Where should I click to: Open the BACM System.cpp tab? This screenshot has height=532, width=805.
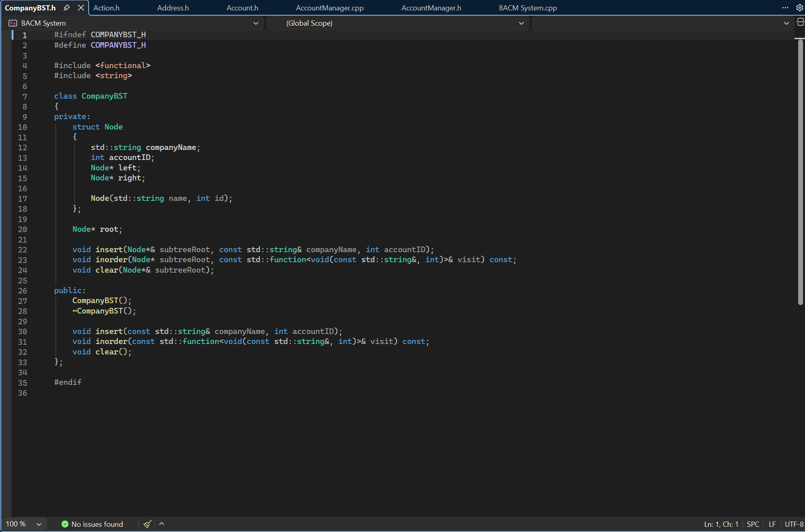coord(528,8)
